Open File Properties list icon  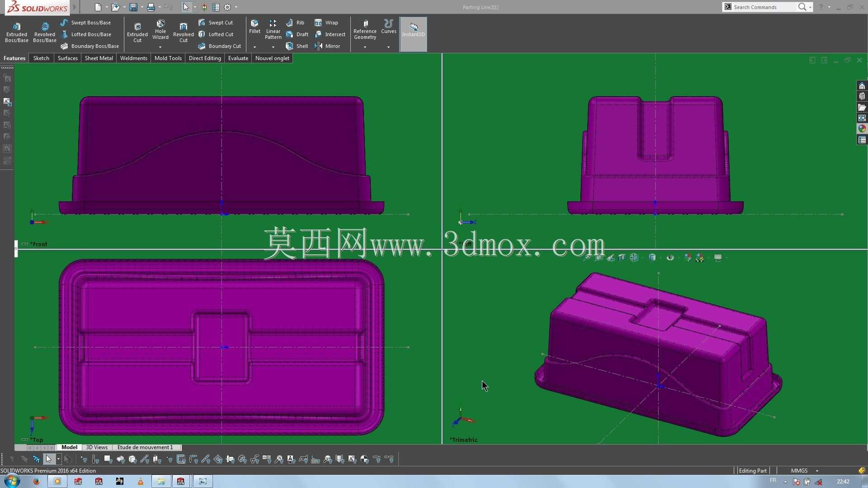pos(216,7)
